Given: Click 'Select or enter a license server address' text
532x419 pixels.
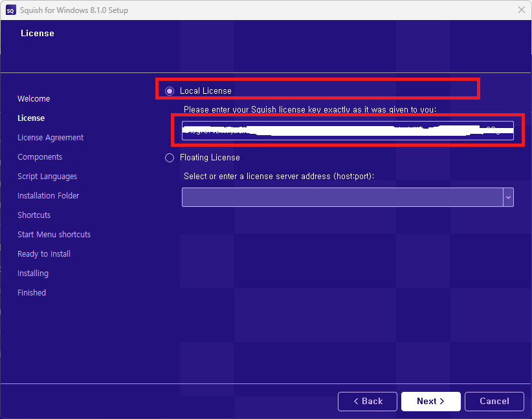Looking at the screenshot, I should click(x=278, y=177).
